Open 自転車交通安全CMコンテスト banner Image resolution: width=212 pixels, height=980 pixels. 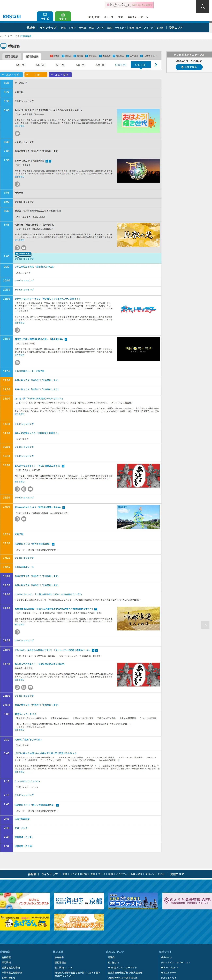tap(133, 901)
